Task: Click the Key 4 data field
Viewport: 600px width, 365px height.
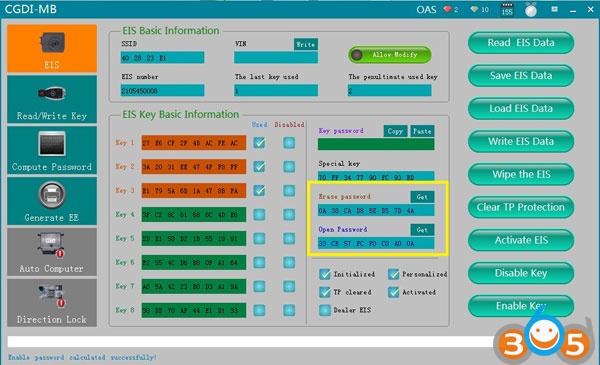Action: 194,215
